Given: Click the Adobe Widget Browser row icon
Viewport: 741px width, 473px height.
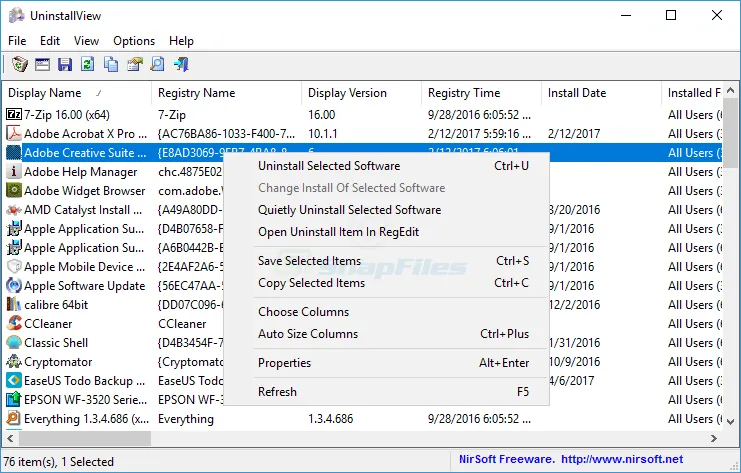Looking at the screenshot, I should point(14,190).
